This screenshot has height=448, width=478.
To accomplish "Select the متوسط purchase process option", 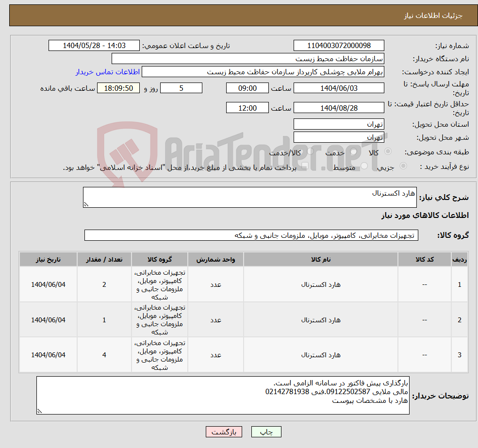I will (x=363, y=166).
